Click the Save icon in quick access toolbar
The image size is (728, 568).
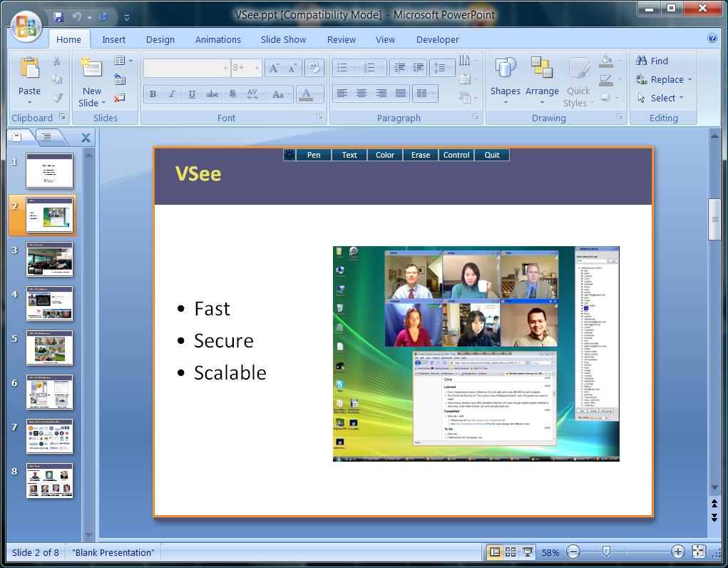coord(58,16)
